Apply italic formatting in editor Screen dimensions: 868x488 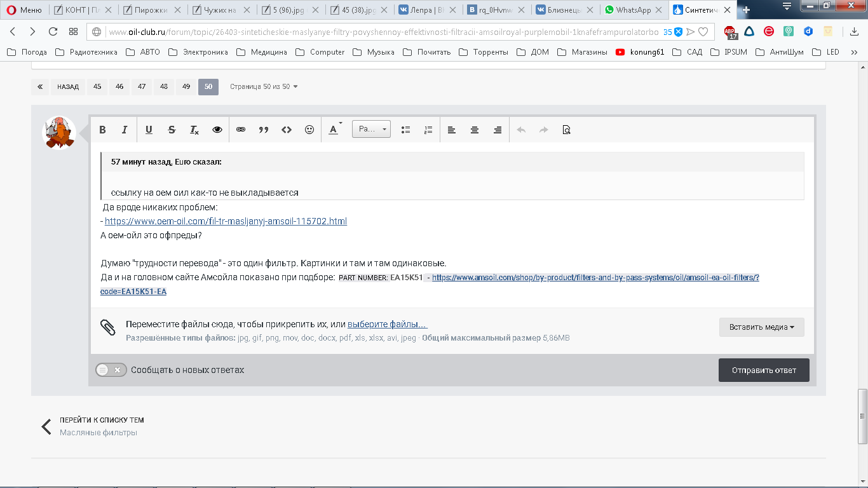125,130
